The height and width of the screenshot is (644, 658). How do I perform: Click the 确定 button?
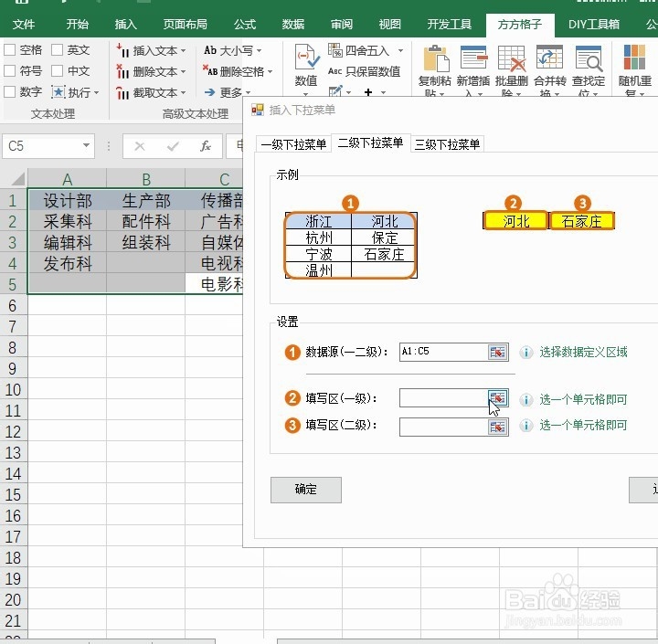pos(306,490)
